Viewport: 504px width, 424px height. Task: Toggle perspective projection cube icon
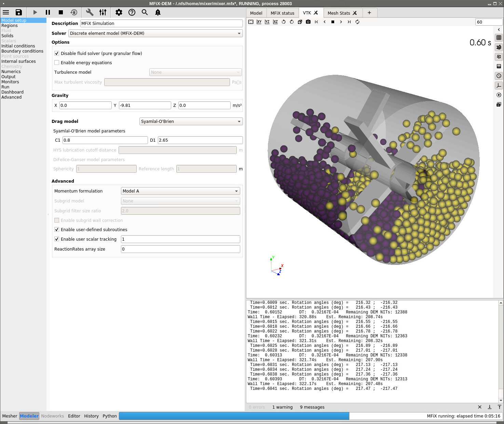coord(300,22)
